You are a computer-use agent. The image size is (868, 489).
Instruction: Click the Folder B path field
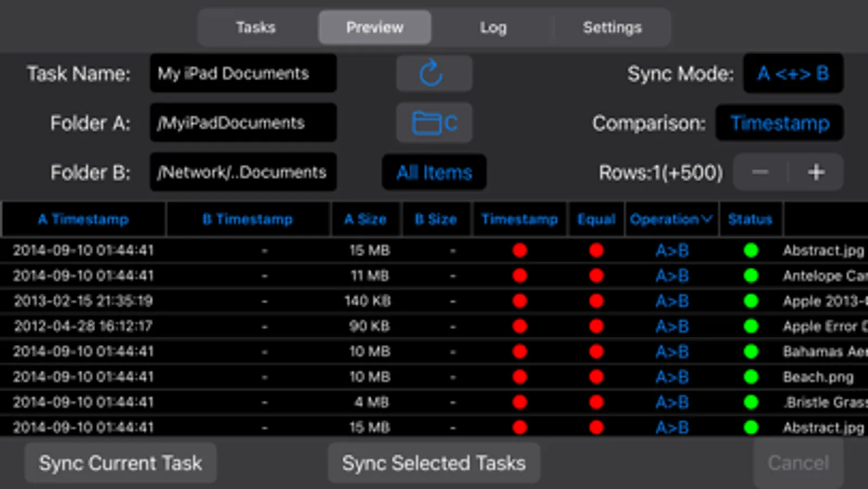tap(243, 172)
